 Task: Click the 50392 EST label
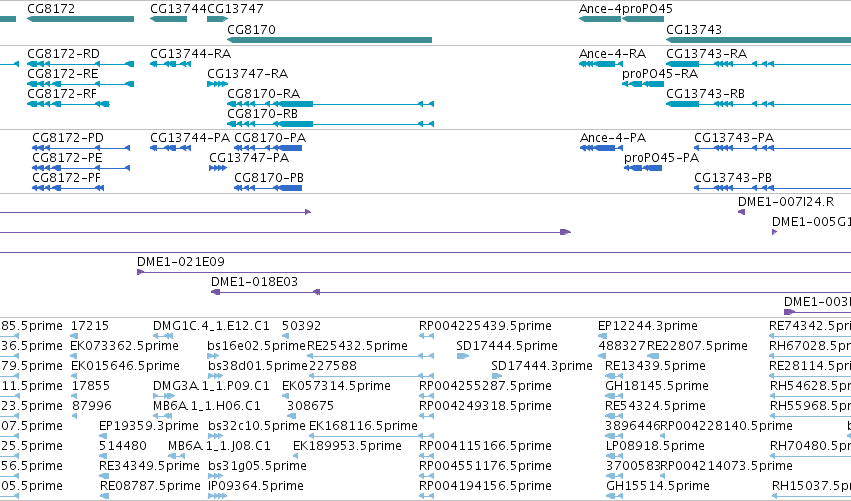click(x=301, y=326)
